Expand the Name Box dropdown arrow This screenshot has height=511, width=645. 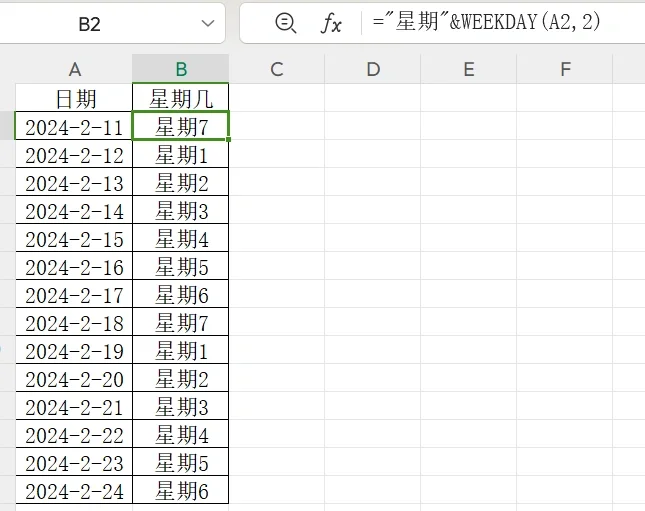click(x=208, y=23)
